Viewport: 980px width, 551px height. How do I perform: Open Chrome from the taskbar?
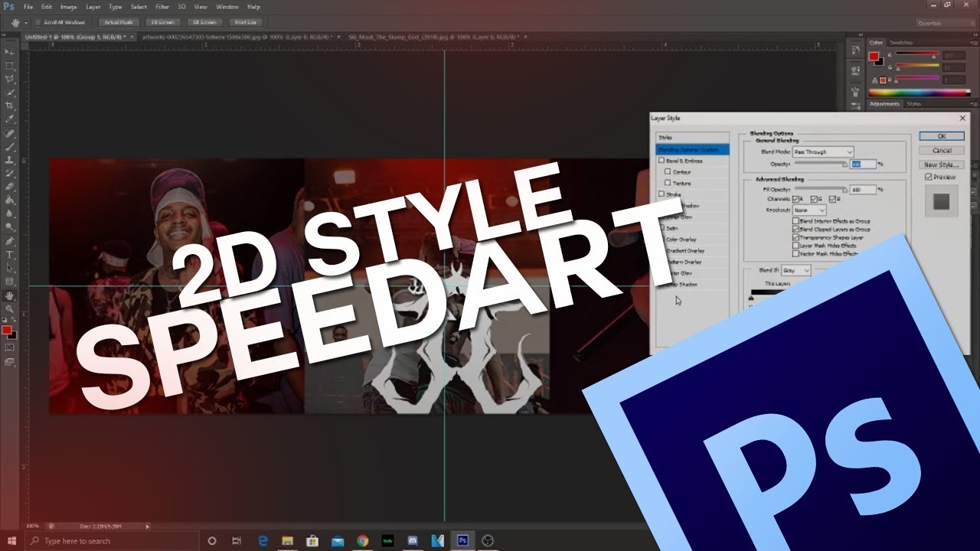pyautogui.click(x=363, y=540)
